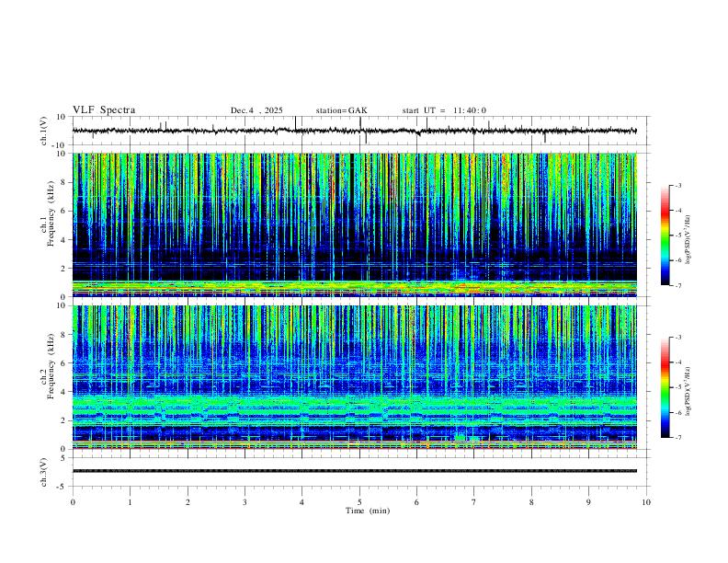Click the '8' kHz tick on ch.2 spectrogram
The image size is (728, 563).
(63, 334)
